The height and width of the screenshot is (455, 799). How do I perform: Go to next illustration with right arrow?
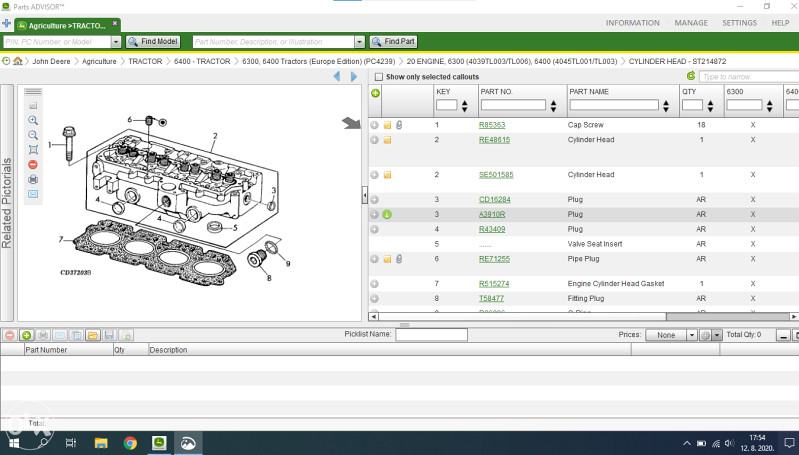pyautogui.click(x=353, y=76)
